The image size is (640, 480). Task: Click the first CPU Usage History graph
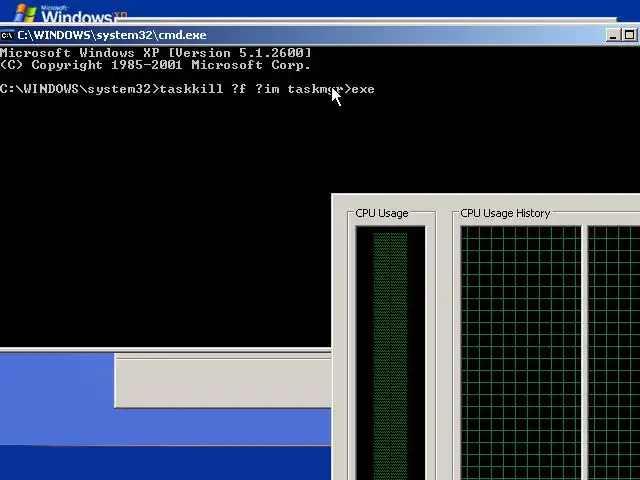coord(521,353)
